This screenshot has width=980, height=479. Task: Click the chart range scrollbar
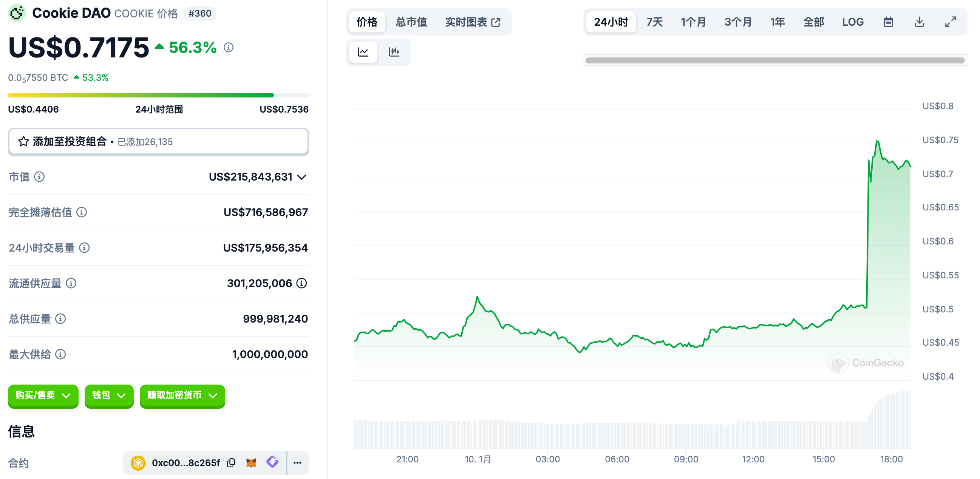[774, 60]
